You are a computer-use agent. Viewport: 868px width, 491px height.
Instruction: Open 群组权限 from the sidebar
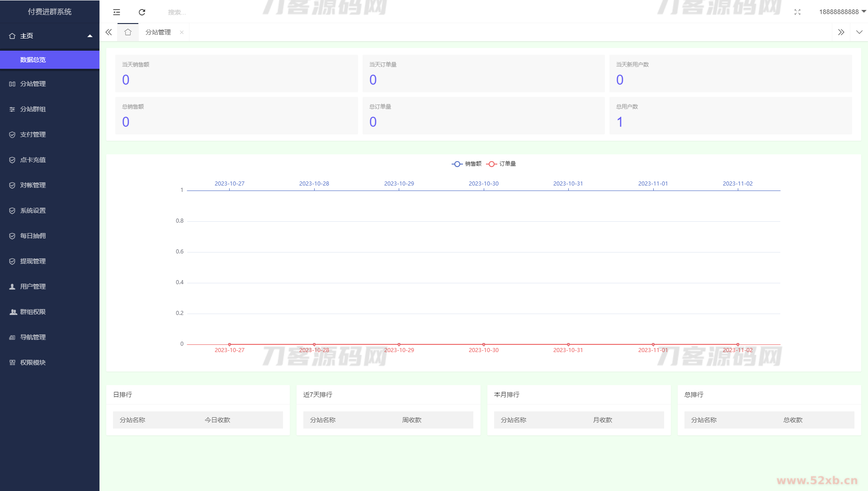pyautogui.click(x=33, y=312)
